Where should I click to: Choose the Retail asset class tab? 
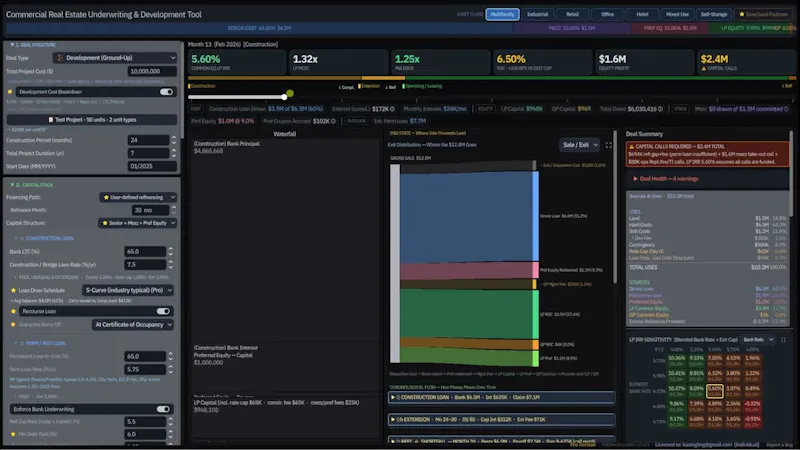coord(572,14)
